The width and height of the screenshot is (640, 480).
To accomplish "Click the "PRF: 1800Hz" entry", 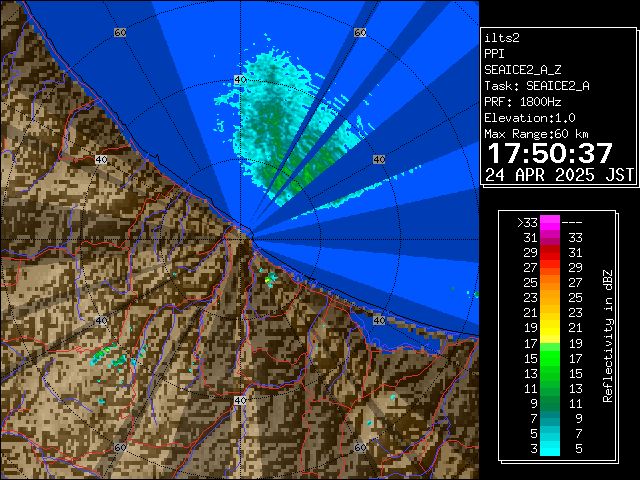I will point(522,102).
